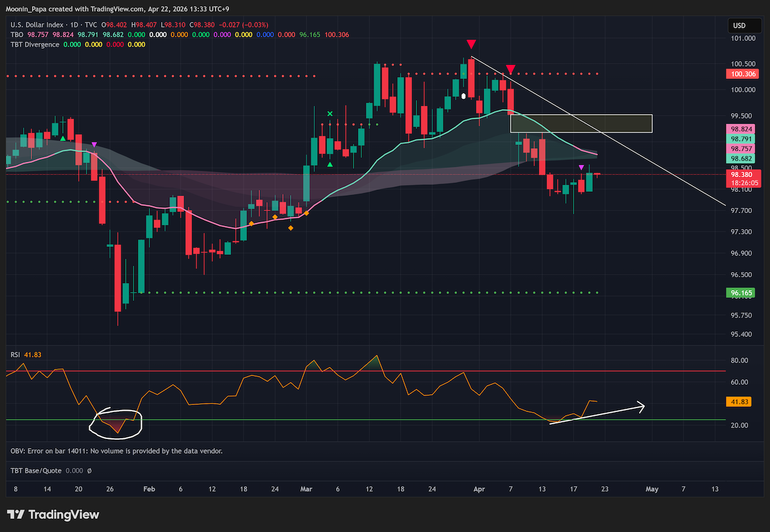Select the TBO indicator legend label
Viewport: 770px width, 532px height.
pyautogui.click(x=17, y=35)
